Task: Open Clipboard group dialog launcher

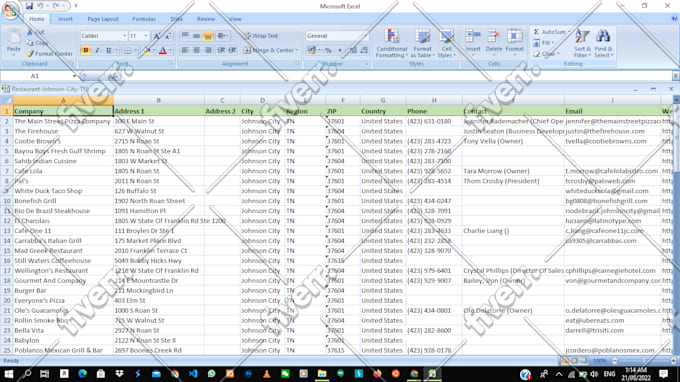Action: [72, 64]
